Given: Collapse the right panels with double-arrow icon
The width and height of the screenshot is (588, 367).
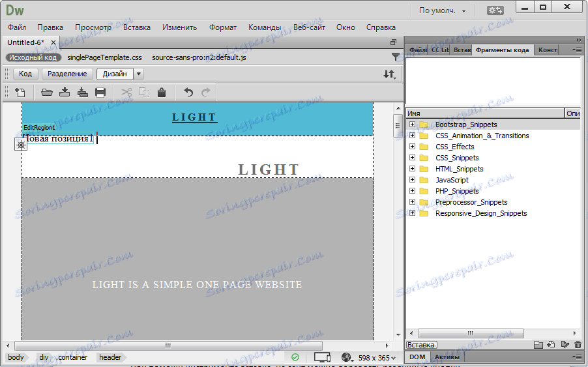Looking at the screenshot, I should [x=579, y=40].
